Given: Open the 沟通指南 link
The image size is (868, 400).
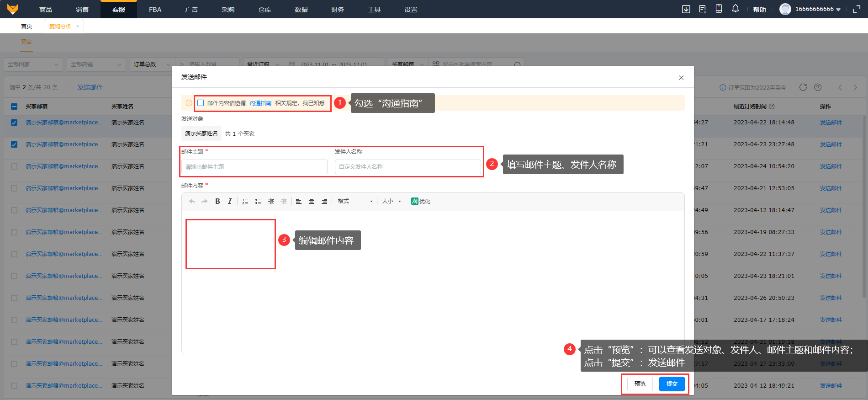Looking at the screenshot, I should pos(260,103).
